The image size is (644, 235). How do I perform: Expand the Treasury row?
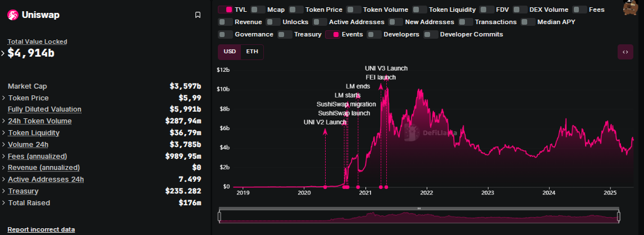[4, 191]
